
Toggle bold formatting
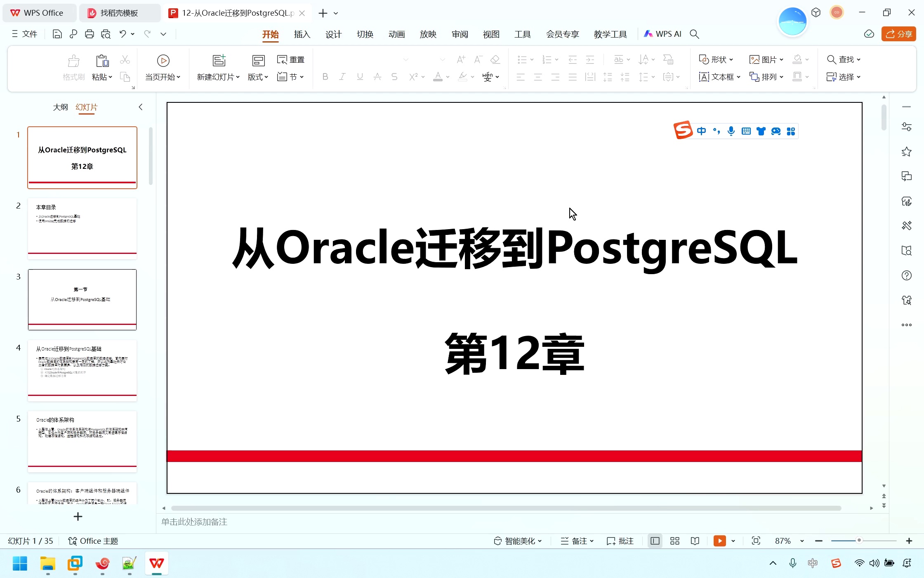pos(325,77)
